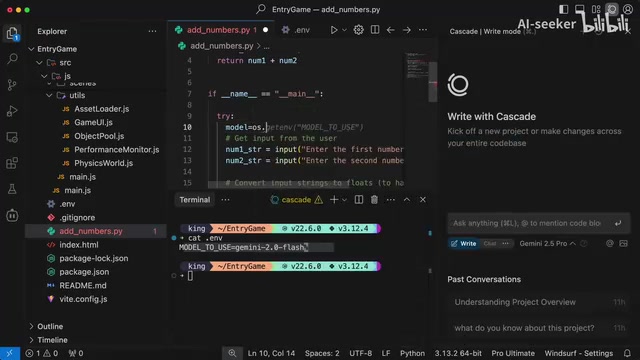Open 'what do you know about this project?' conversation
The image size is (640, 360).
pyautogui.click(x=539, y=328)
